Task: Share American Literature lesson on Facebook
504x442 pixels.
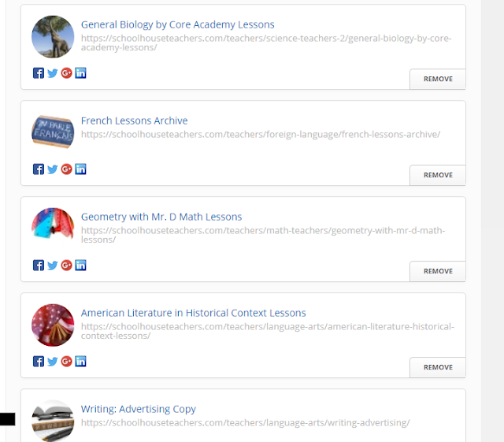Action: click(39, 362)
